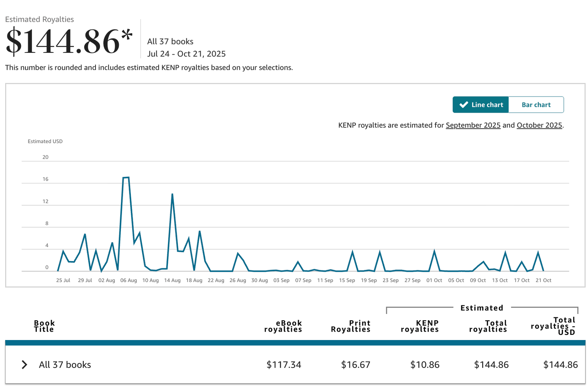Sort by Book Title column header
Screen dimensions: 588x387
tap(44, 326)
